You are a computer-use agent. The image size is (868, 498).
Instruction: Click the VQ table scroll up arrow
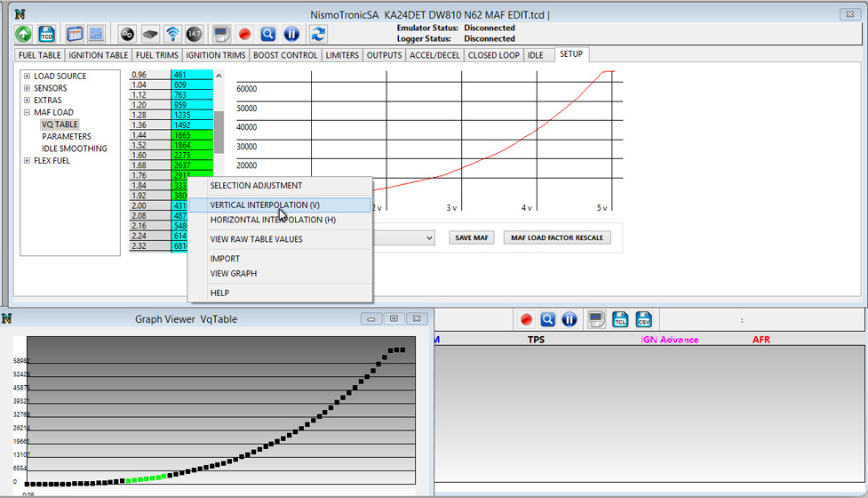tap(219, 76)
